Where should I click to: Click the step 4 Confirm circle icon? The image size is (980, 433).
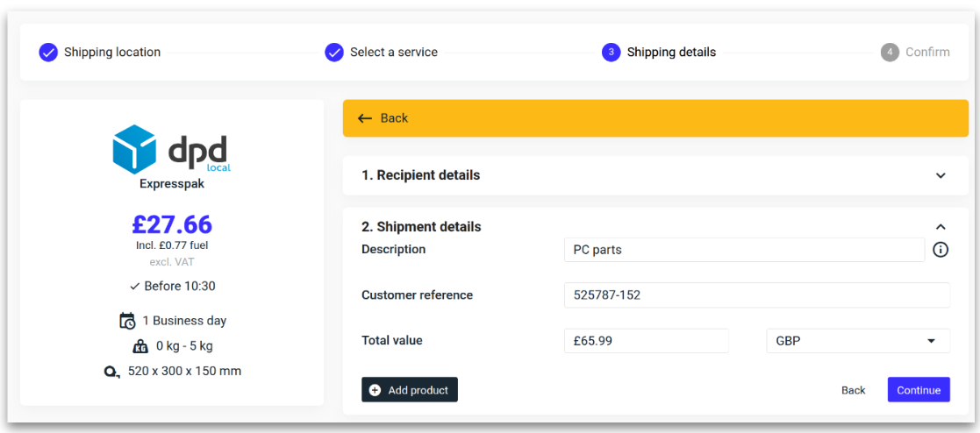[890, 53]
